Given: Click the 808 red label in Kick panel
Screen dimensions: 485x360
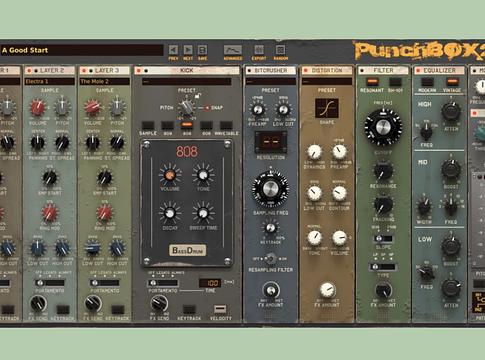Looking at the screenshot, I should pos(187,152).
